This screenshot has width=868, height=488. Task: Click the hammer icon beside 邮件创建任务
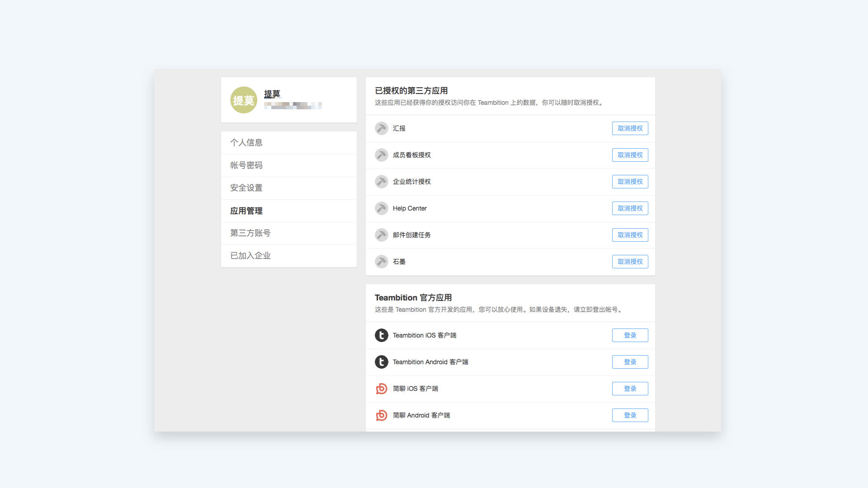(x=382, y=235)
